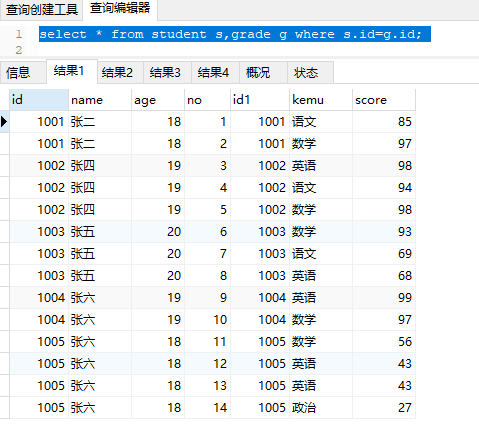This screenshot has height=433, width=479.
Task: Select 英语 in row no 3
Action: click(321, 166)
